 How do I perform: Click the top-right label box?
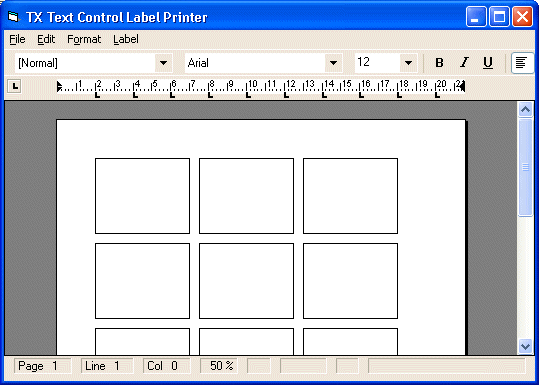[x=350, y=196]
